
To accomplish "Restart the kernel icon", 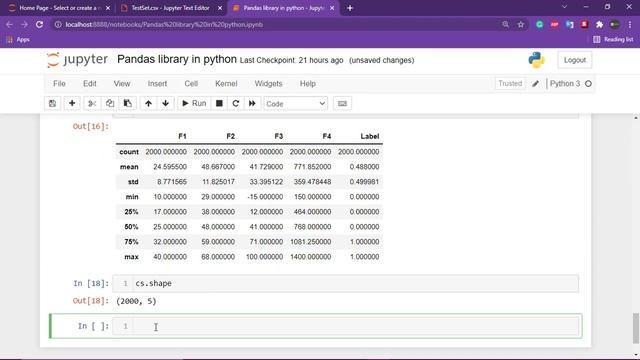I will point(236,104).
